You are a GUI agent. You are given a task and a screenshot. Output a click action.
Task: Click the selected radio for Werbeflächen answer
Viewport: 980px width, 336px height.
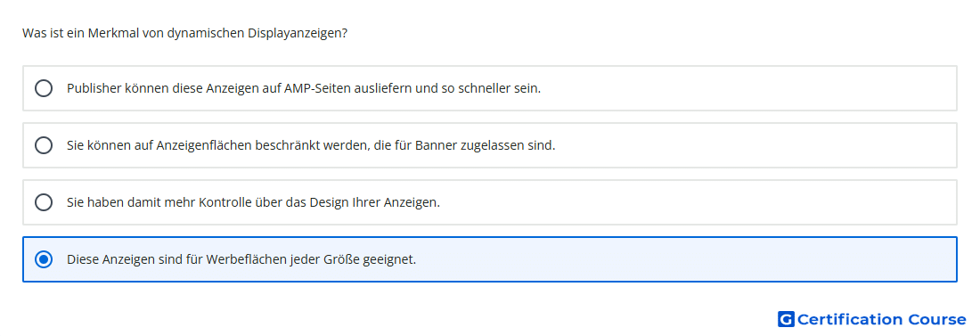tap(44, 259)
